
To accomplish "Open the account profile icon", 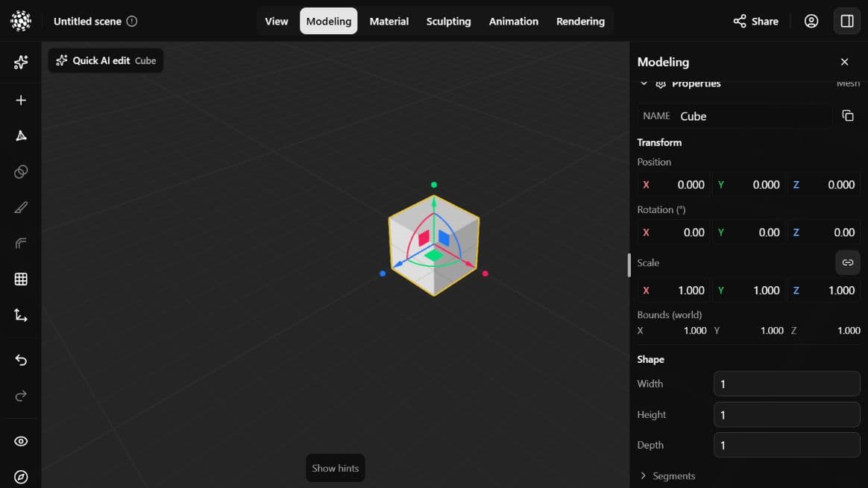I will (811, 21).
